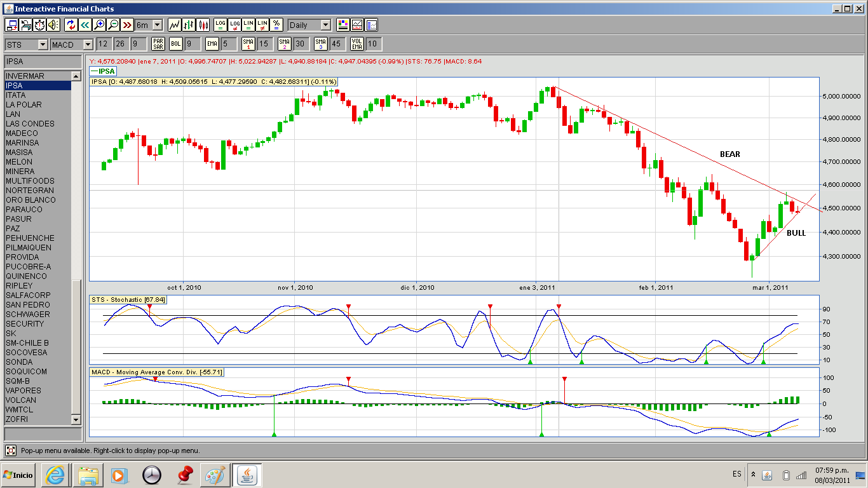Viewport: 868px width, 488px height.
Task: Switch to line chart style
Action: [175, 25]
